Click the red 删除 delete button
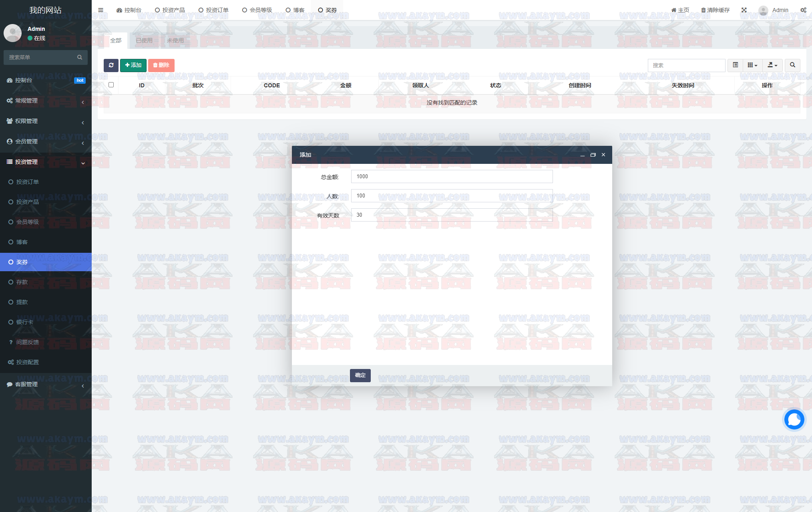The width and height of the screenshot is (812, 512). (x=161, y=65)
